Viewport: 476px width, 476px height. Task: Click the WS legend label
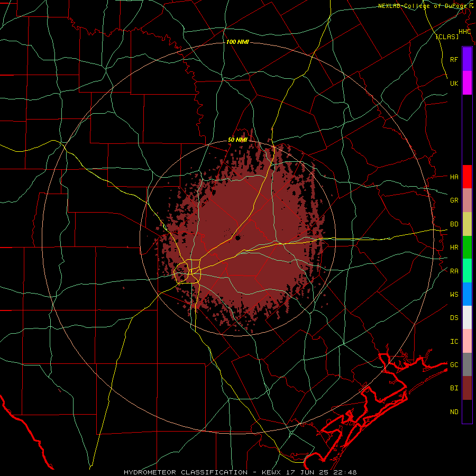click(454, 295)
